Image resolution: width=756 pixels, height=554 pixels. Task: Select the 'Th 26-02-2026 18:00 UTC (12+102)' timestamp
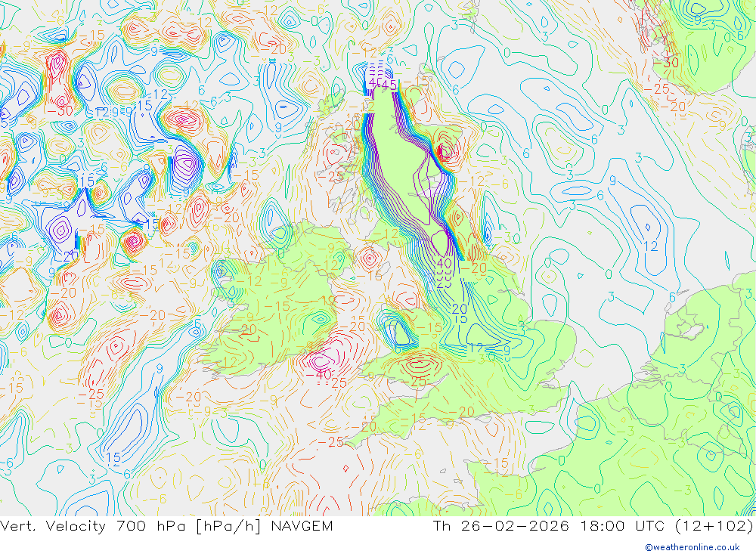(593, 526)
